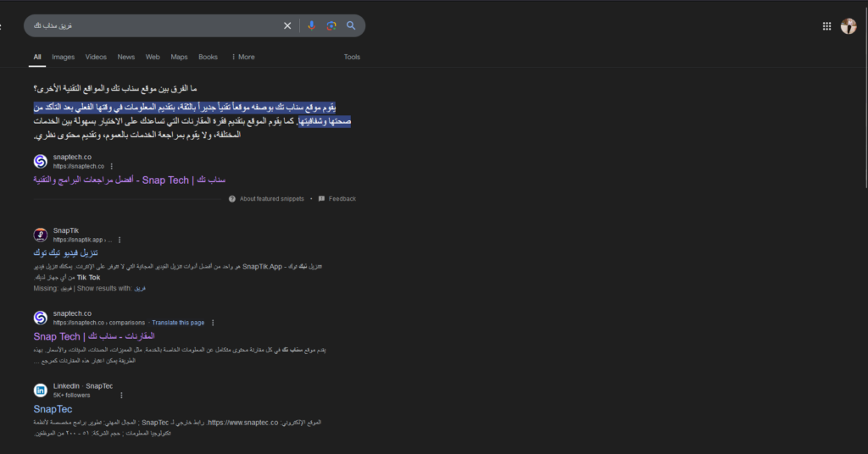Open the SnapTik TikTok download result link
The width and height of the screenshot is (868, 454).
(65, 252)
